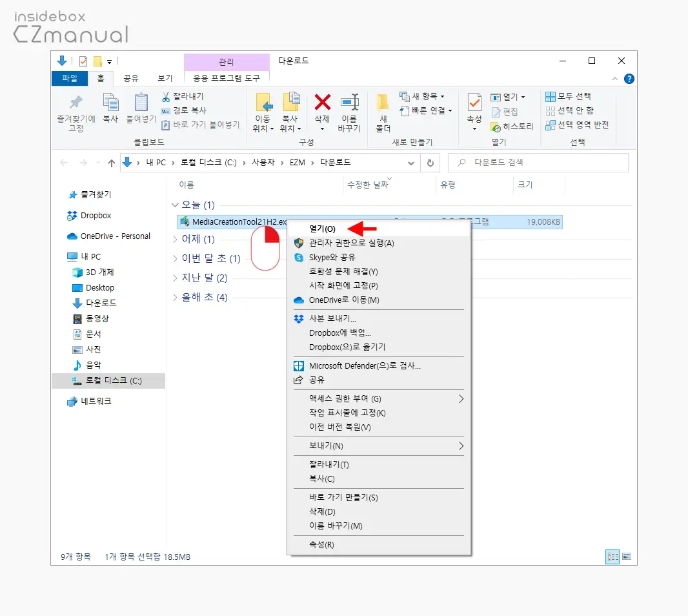Click 선택 영역 반전 in ribbon
Image resolution: width=688 pixels, height=616 pixels.
577,125
